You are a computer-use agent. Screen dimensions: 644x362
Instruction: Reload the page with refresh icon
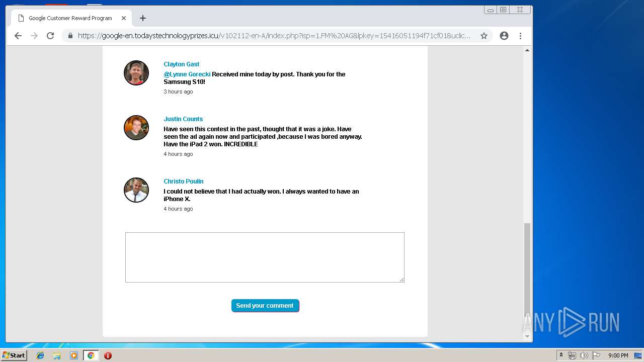pos(50,36)
